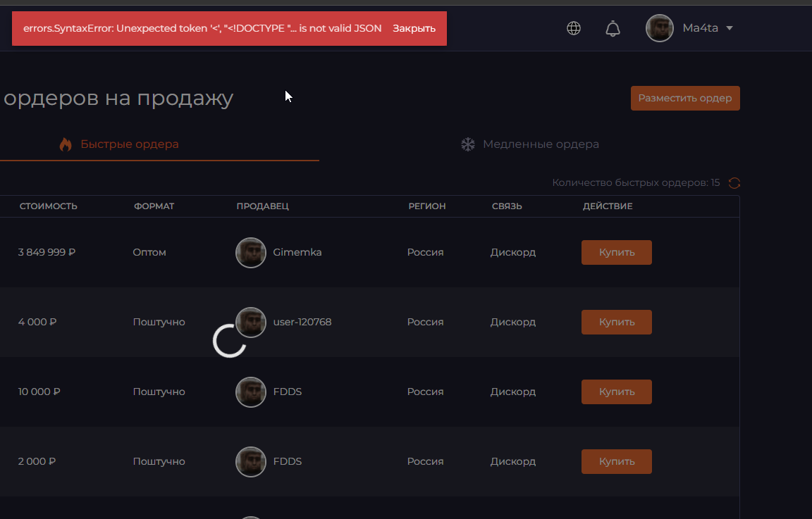Open notifications bell icon
Viewport: 812px width, 519px height.
[613, 28]
